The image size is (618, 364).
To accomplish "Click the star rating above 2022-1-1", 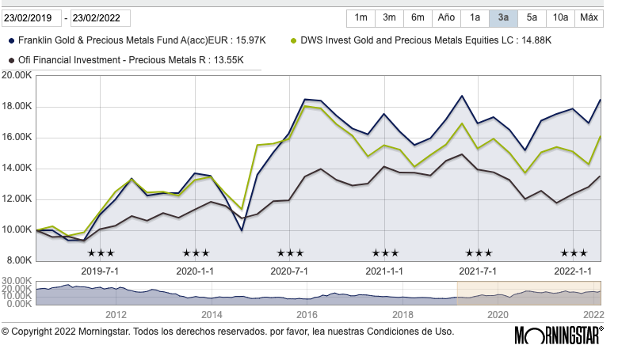I will point(574,253).
